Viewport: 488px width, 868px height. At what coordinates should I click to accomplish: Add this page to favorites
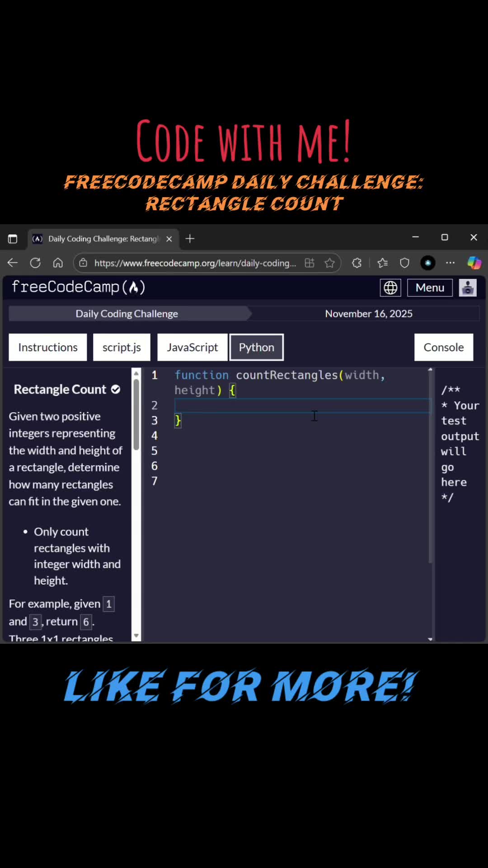[330, 263]
